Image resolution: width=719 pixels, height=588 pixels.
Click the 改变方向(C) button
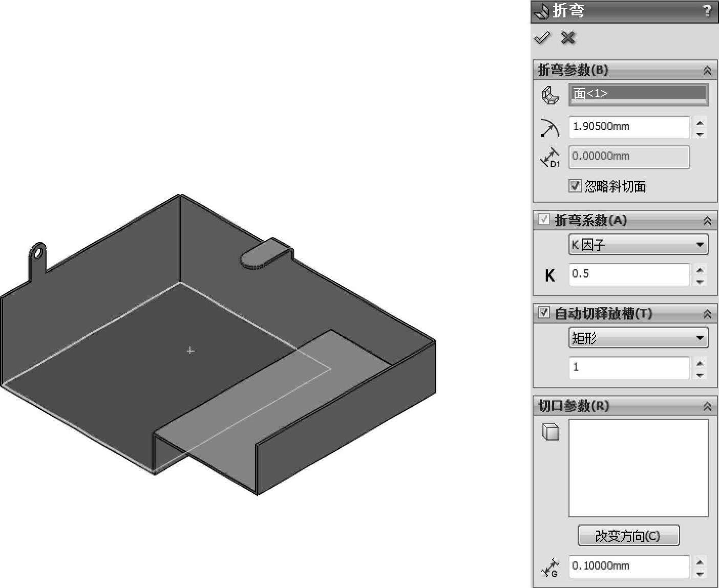628,536
